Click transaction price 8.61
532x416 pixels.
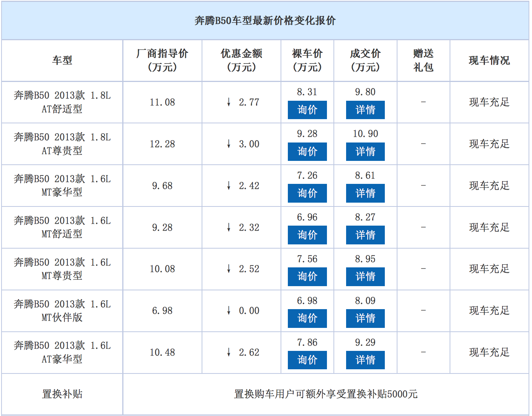point(365,175)
